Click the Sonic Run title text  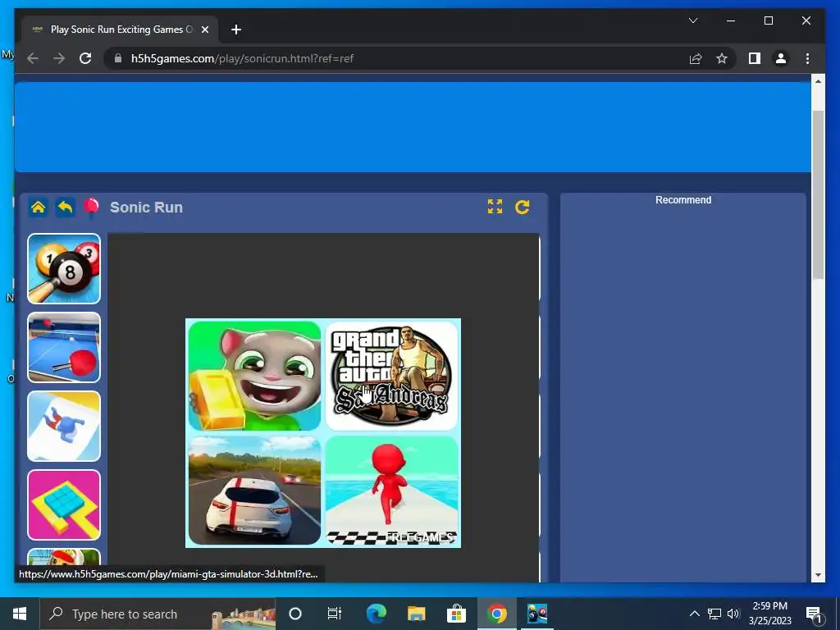(x=146, y=208)
